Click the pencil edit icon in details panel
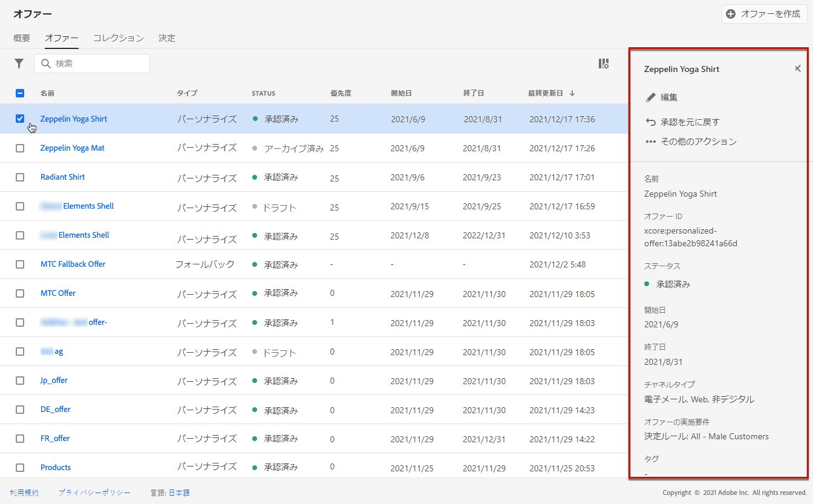Screen dimensions: 813x504 [651, 97]
